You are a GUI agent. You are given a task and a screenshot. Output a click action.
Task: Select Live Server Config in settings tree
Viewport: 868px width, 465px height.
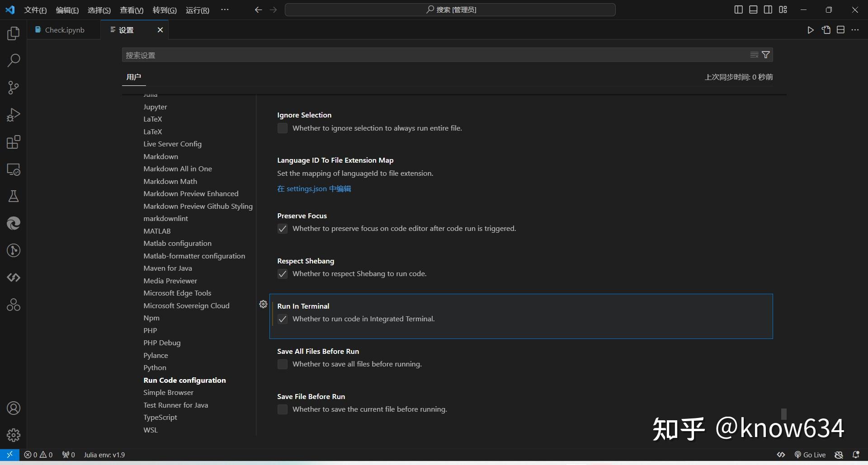pos(172,144)
